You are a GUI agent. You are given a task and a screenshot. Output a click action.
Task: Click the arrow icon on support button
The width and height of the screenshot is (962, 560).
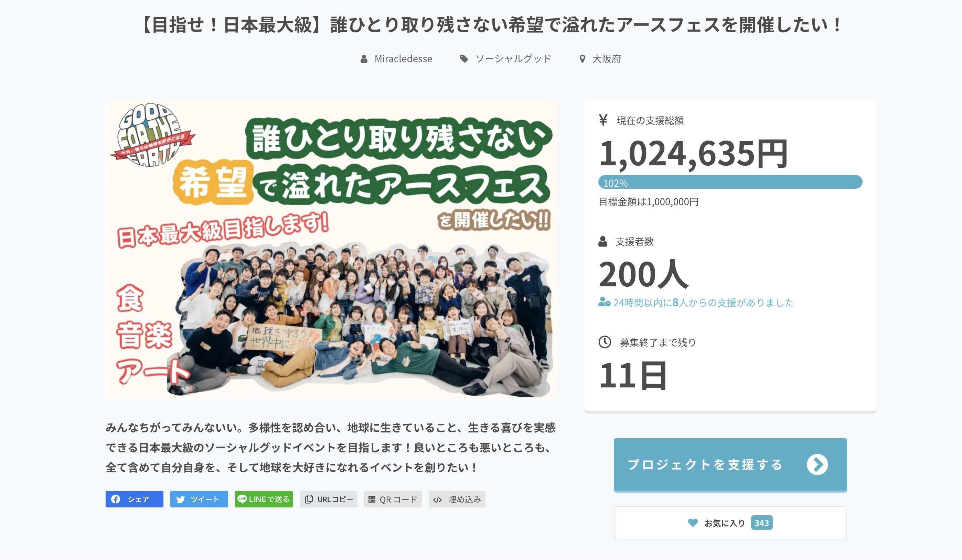817,464
